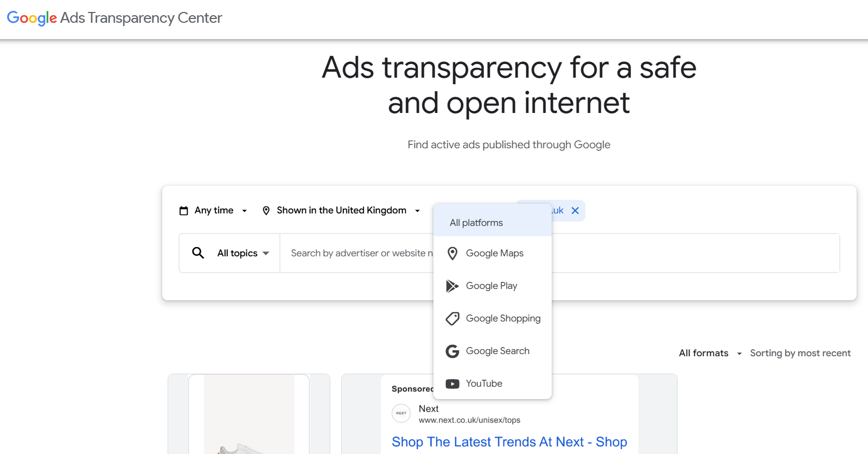Click the magnifying glass search icon

(x=198, y=253)
